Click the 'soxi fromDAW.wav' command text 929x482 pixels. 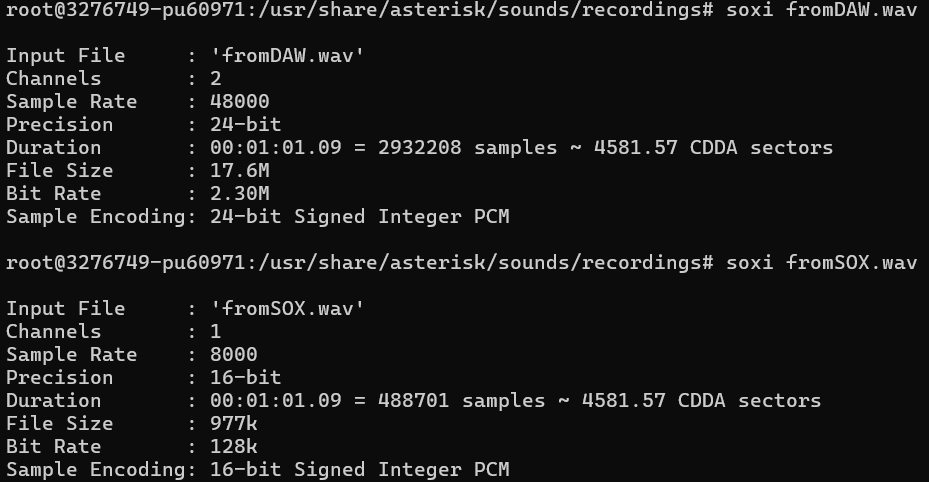pyautogui.click(x=821, y=10)
